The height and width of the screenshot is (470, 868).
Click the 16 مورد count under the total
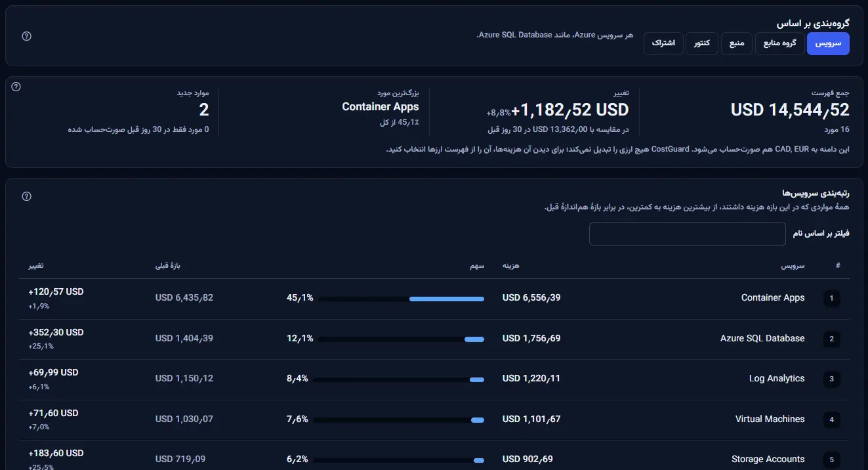pos(837,129)
